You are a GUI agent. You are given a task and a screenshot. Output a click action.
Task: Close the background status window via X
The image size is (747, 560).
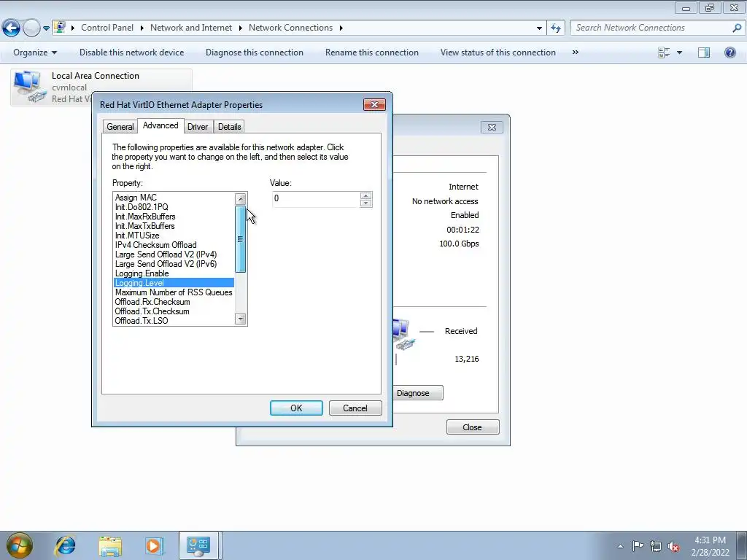[x=492, y=127]
